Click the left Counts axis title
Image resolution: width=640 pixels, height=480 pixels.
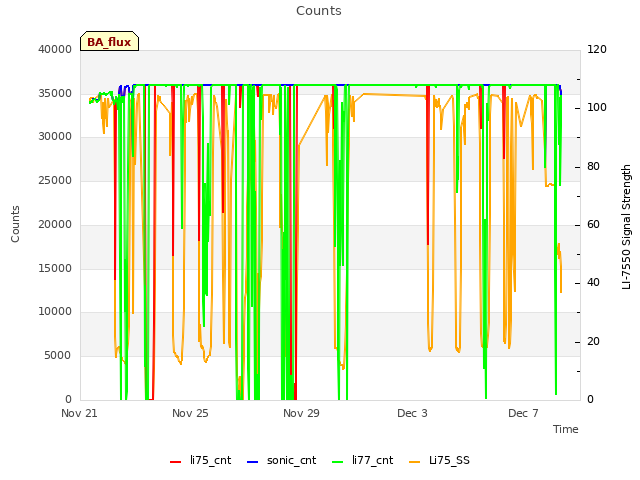[x=15, y=224]
